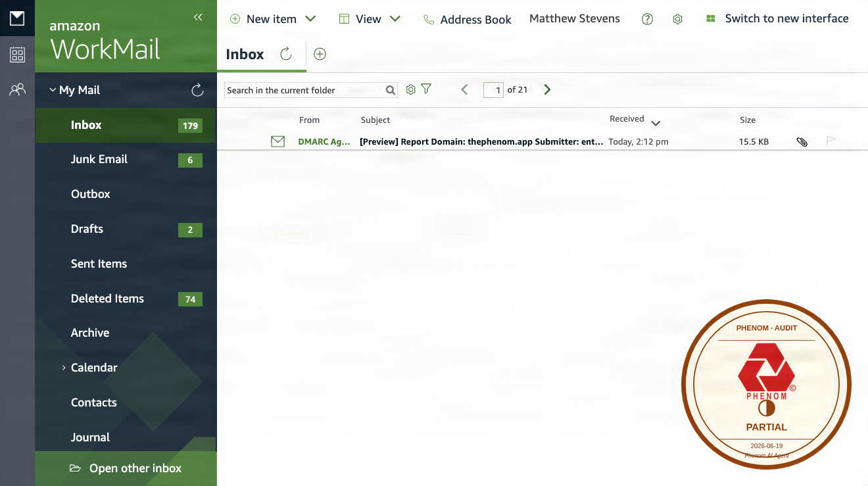Click Switch to new interface
868x486 pixels.
pos(786,18)
